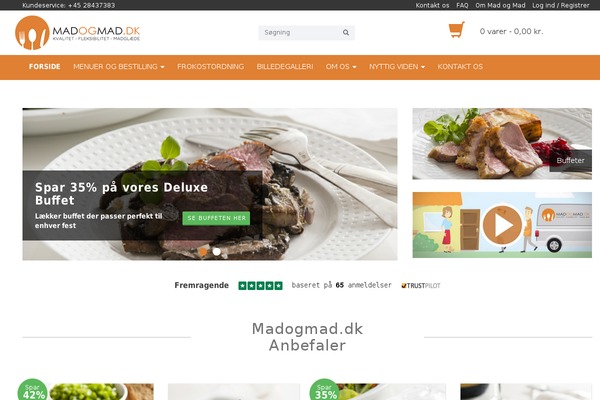Screen dimensions: 600x400
Task: Open the Frokostordning menu item
Action: pyautogui.click(x=210, y=67)
